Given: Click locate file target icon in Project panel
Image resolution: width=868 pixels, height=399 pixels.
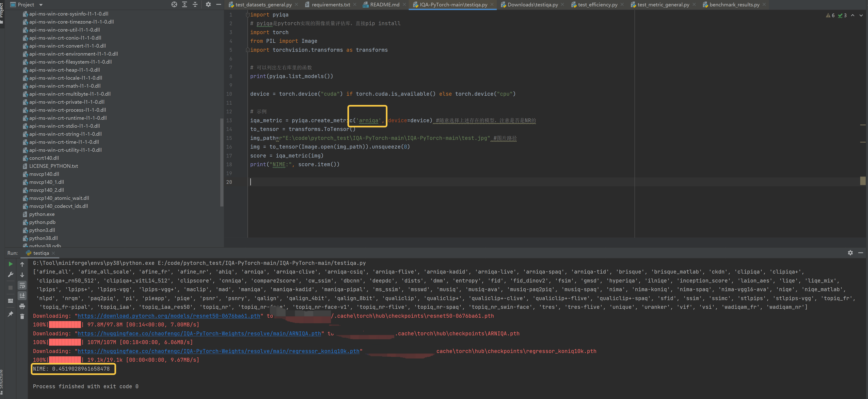Looking at the screenshot, I should 174,4.
